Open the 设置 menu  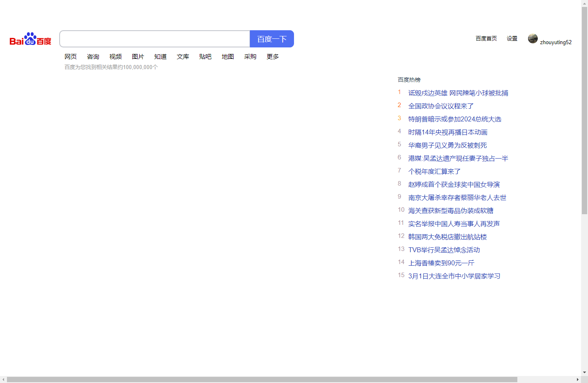[x=512, y=38]
